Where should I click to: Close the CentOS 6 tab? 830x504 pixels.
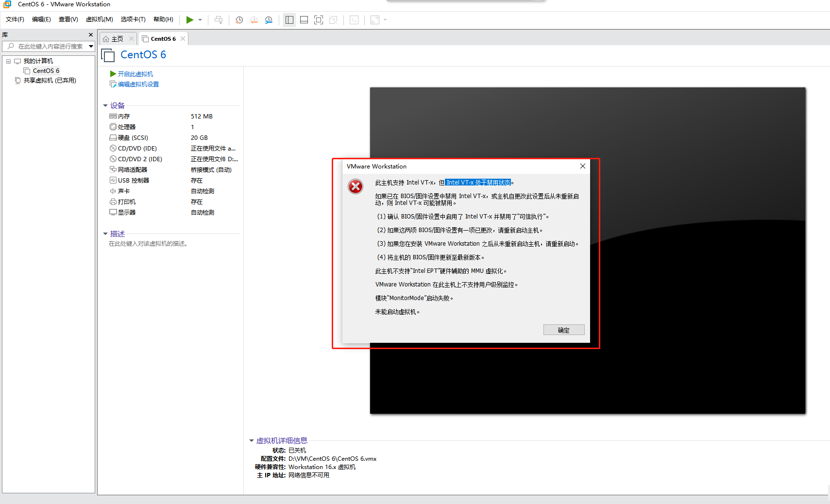(x=183, y=39)
